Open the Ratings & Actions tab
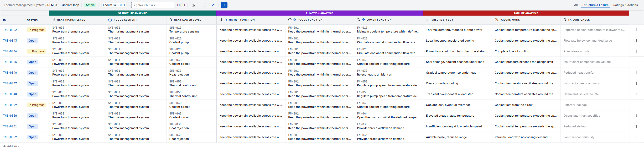 pos(625,5)
